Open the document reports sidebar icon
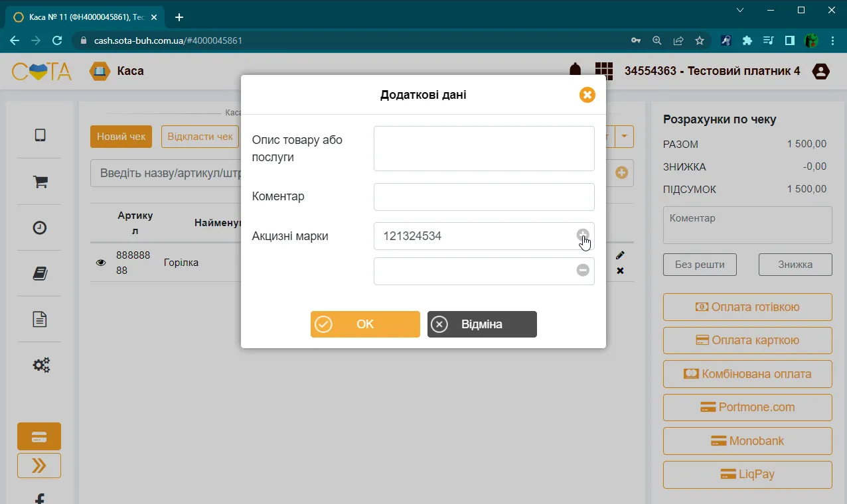Viewport: 847px width, 504px height. pos(40,319)
